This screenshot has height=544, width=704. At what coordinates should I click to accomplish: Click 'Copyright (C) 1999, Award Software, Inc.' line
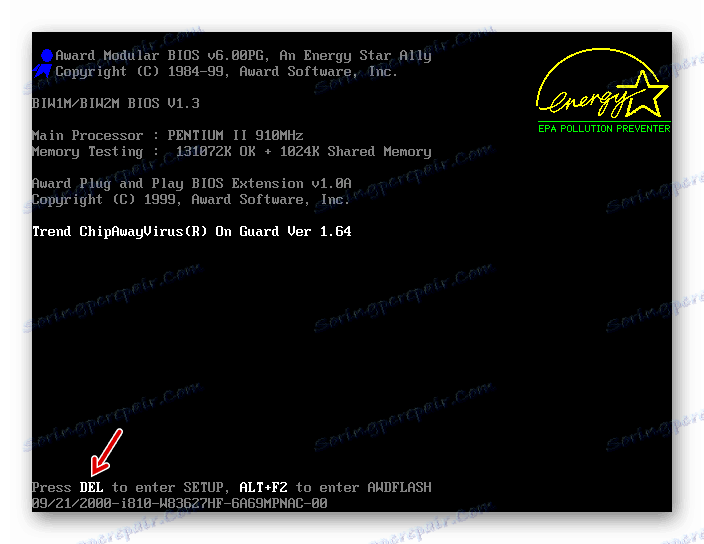(x=191, y=200)
